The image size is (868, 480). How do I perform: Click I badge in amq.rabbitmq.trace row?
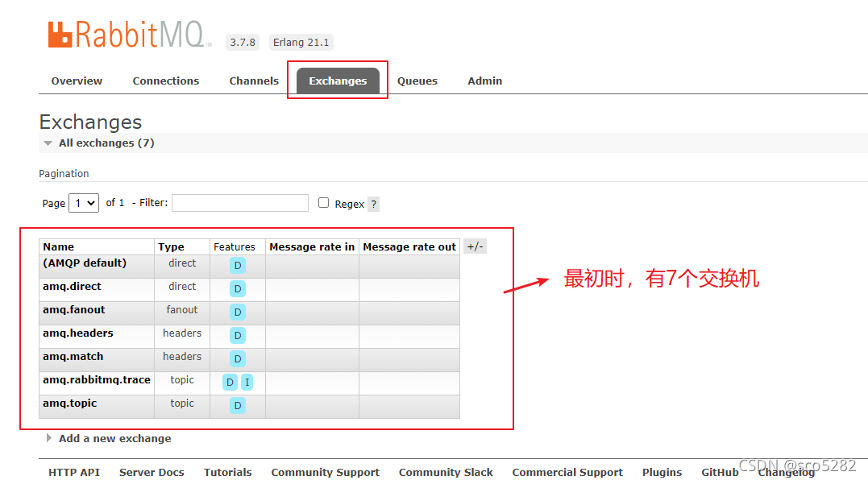247,382
